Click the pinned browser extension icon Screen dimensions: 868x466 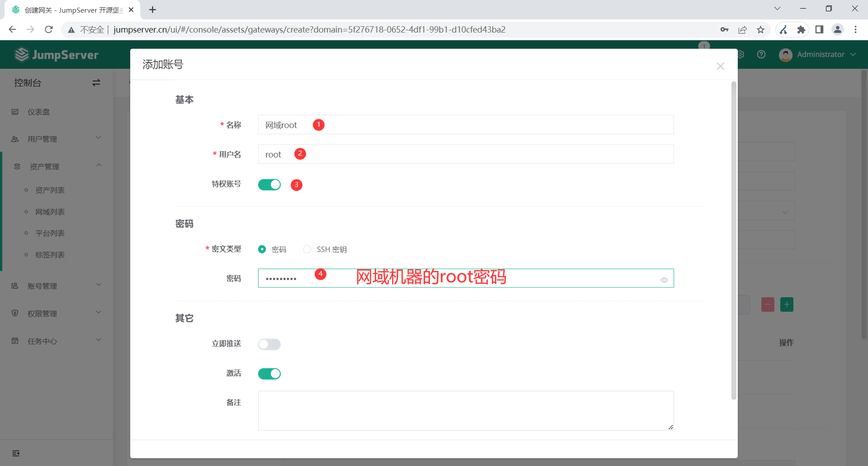point(783,29)
